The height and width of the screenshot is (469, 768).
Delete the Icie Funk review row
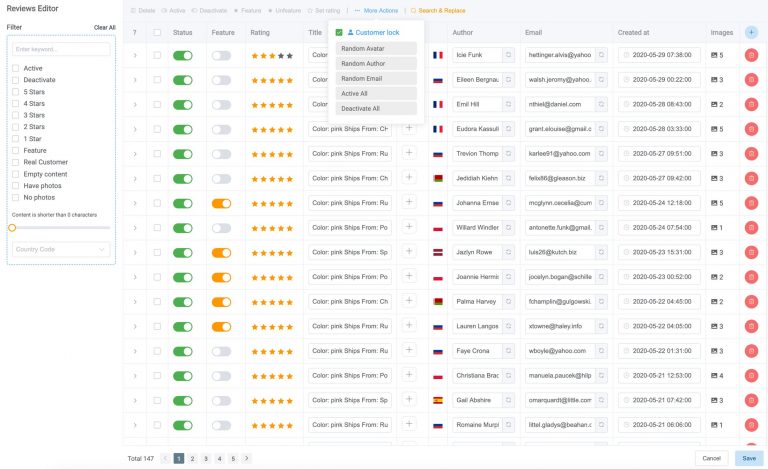click(751, 55)
